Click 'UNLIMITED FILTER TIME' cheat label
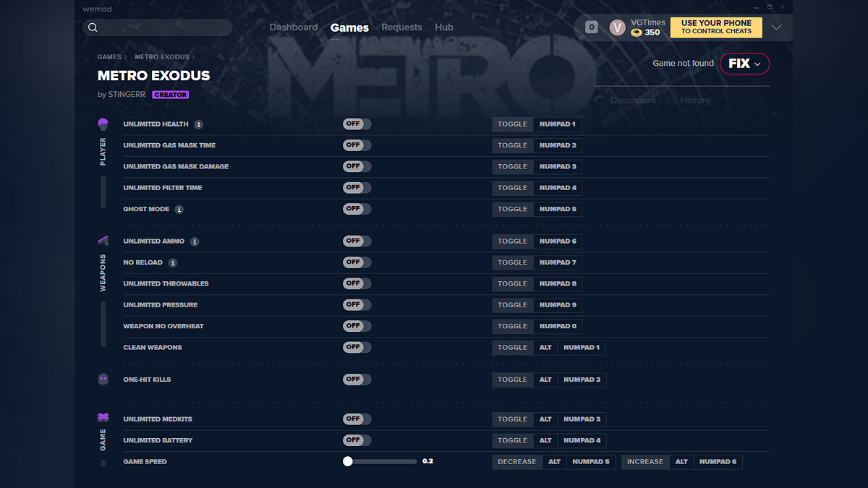The image size is (868, 488). [163, 188]
